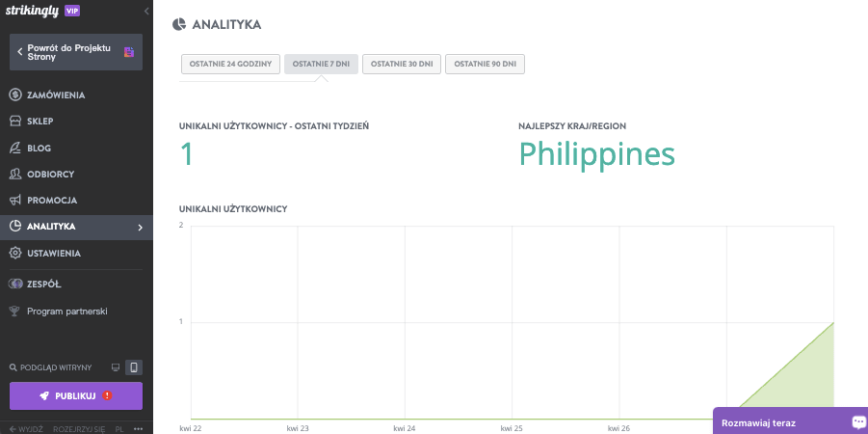Viewport: 868px width, 434px height.
Task: Click the Ustawienia gear icon
Action: pyautogui.click(x=15, y=254)
